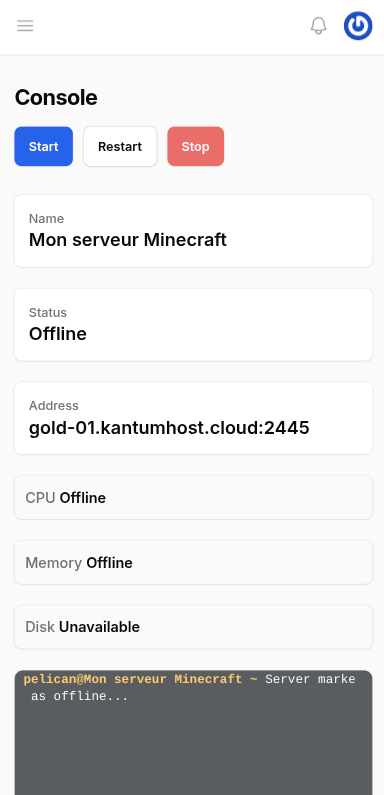Click the blue Start button
Image resolution: width=384 pixels, height=795 pixels.
click(x=44, y=147)
